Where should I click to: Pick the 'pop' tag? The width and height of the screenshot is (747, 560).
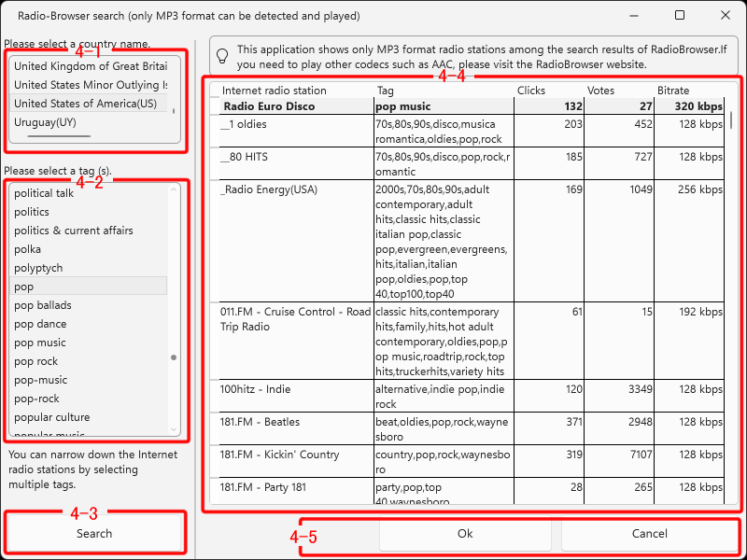pyautogui.click(x=24, y=287)
